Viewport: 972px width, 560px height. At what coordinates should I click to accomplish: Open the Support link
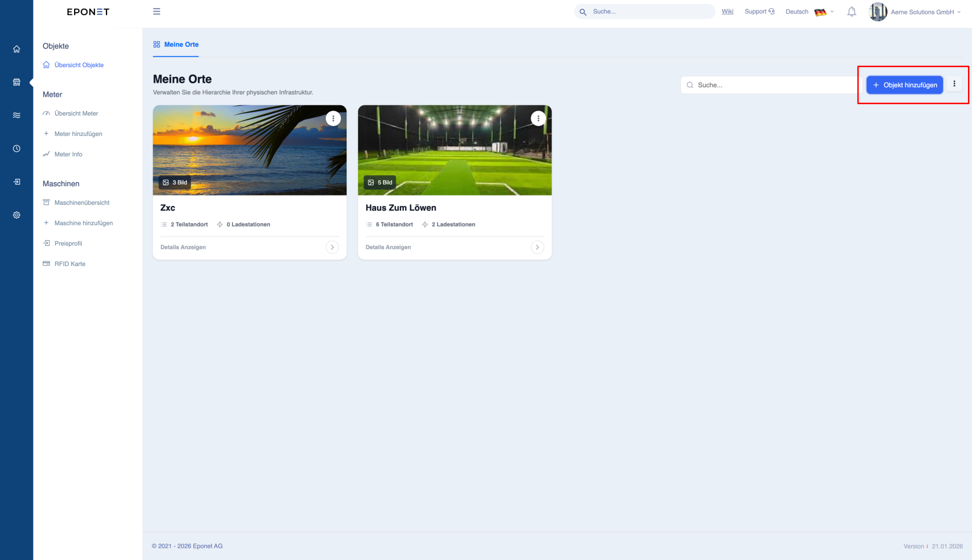(760, 12)
